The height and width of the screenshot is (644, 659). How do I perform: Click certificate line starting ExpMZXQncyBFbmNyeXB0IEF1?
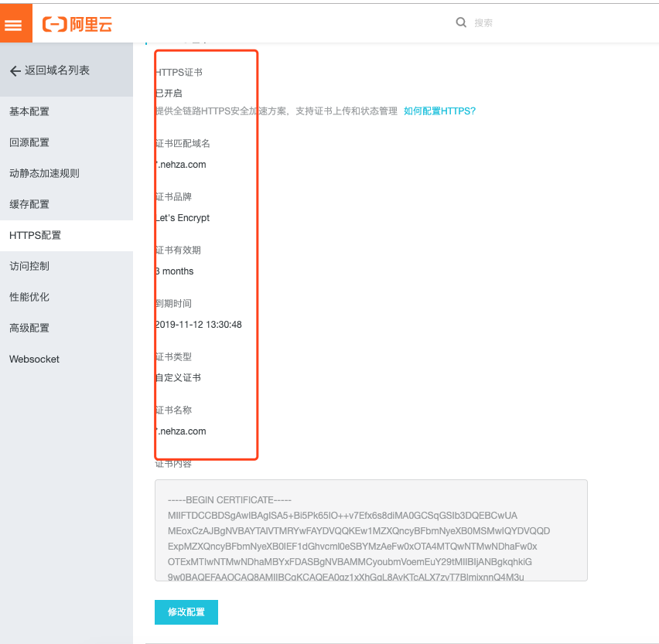(x=353, y=547)
